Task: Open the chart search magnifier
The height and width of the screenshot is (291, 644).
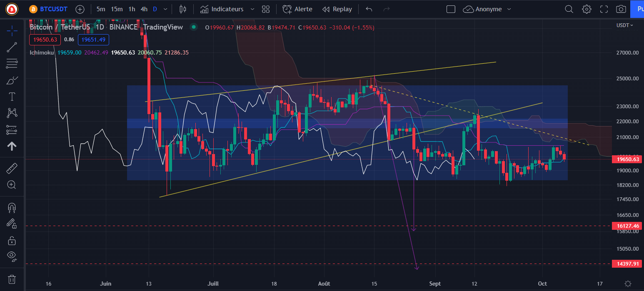Action: tap(569, 9)
